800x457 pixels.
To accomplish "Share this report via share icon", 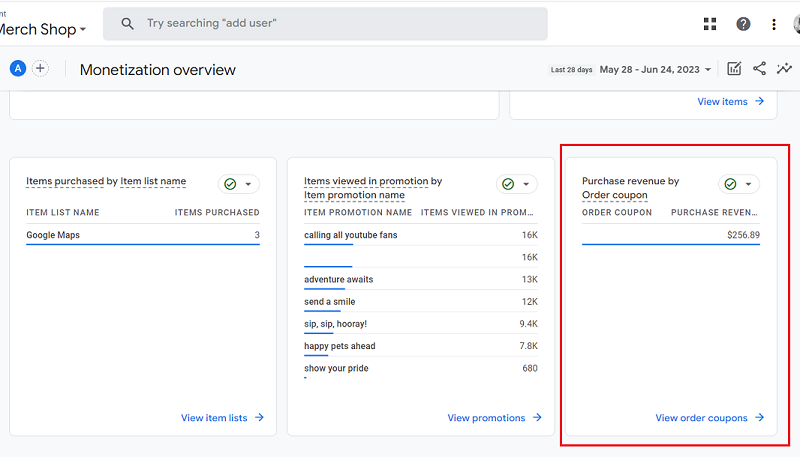I will tap(759, 69).
